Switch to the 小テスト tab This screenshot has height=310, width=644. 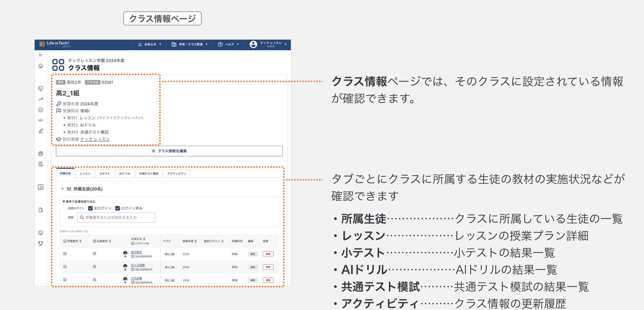point(105,174)
